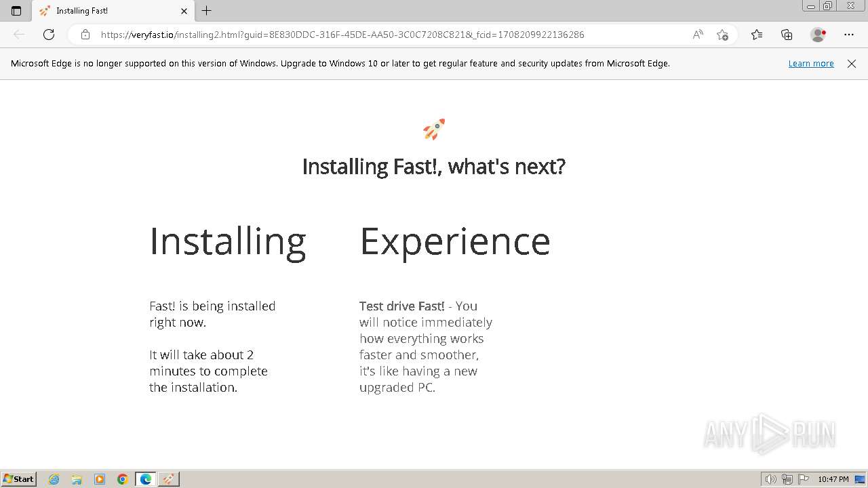Switch to Microsoft Edge taskbar button
The height and width of the screenshot is (488, 868).
click(x=146, y=479)
